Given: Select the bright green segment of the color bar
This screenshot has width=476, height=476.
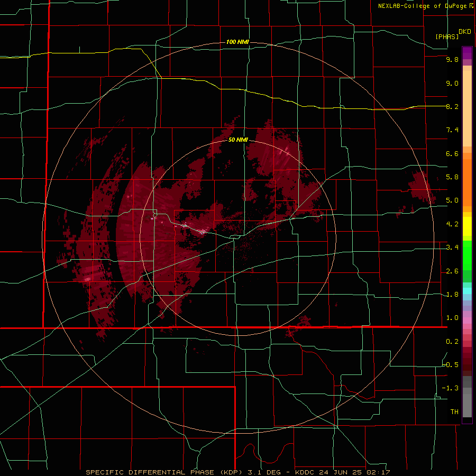Looking at the screenshot, I should point(467,255).
